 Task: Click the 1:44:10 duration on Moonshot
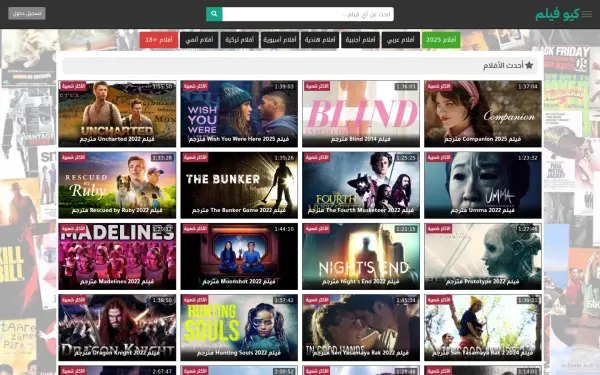click(x=284, y=229)
